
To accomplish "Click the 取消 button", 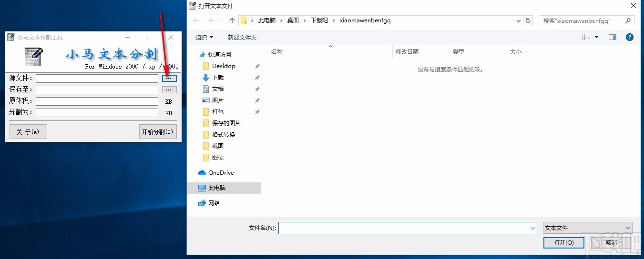I will (611, 242).
